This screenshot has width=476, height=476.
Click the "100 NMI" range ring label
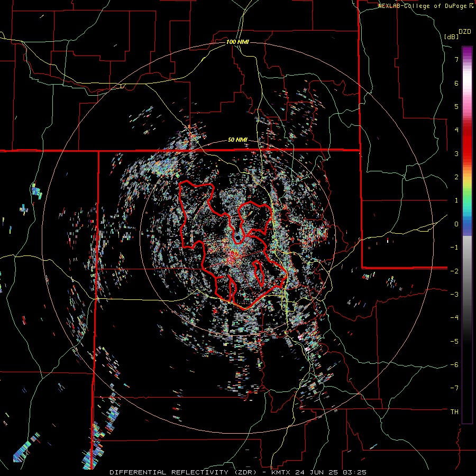(x=237, y=42)
